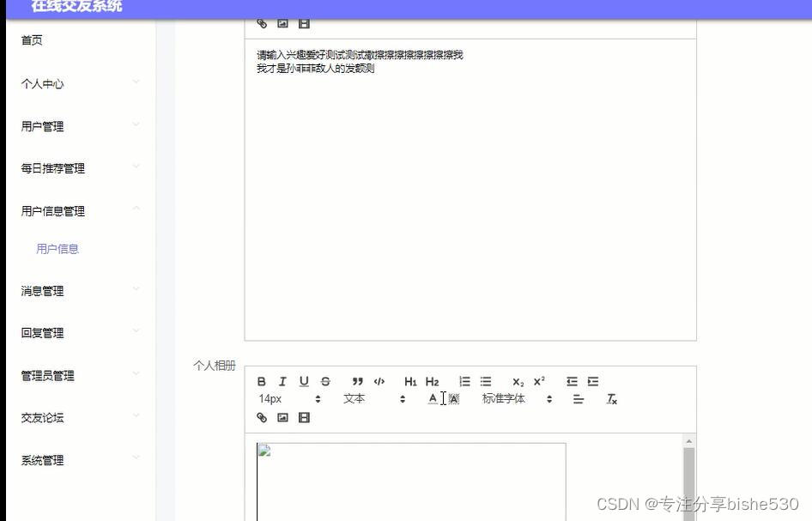The height and width of the screenshot is (521, 812).
Task: Decrease indent in 个人相册 editor
Action: point(572,382)
